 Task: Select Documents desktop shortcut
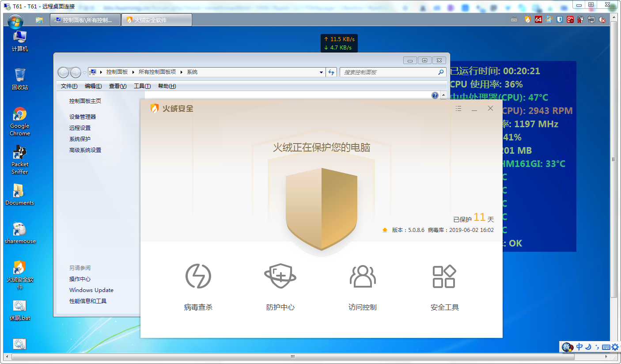[x=20, y=195]
